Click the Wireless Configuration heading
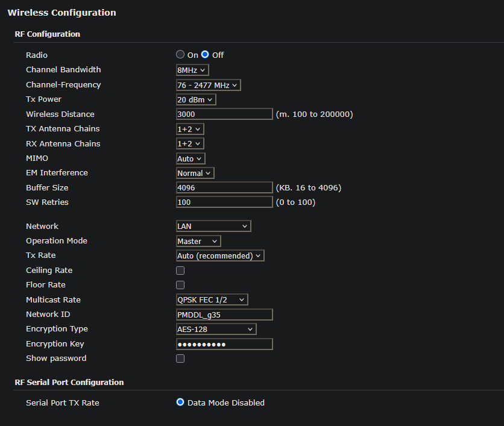Screen dimensions: 504x426 pos(61,13)
